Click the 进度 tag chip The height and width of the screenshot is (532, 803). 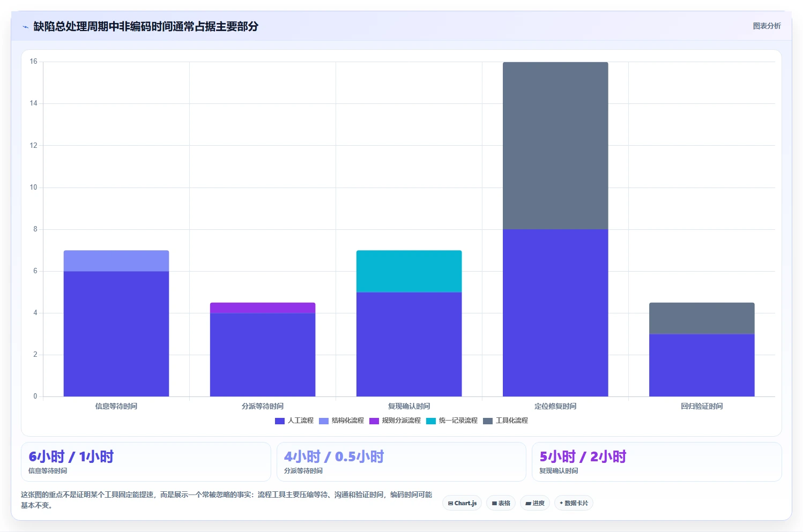[x=535, y=503]
